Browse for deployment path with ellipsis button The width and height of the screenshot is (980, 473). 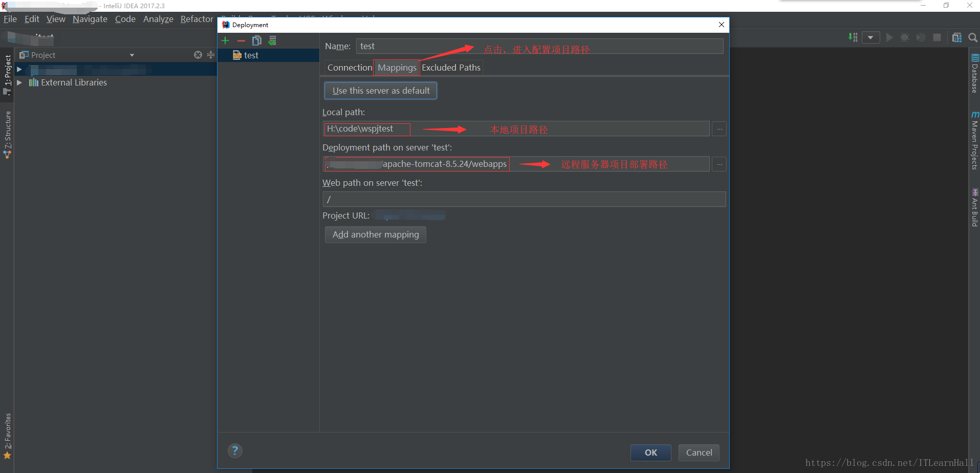(x=720, y=164)
